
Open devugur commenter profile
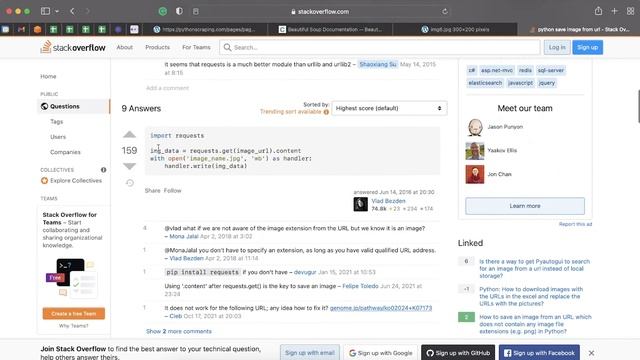point(305,272)
